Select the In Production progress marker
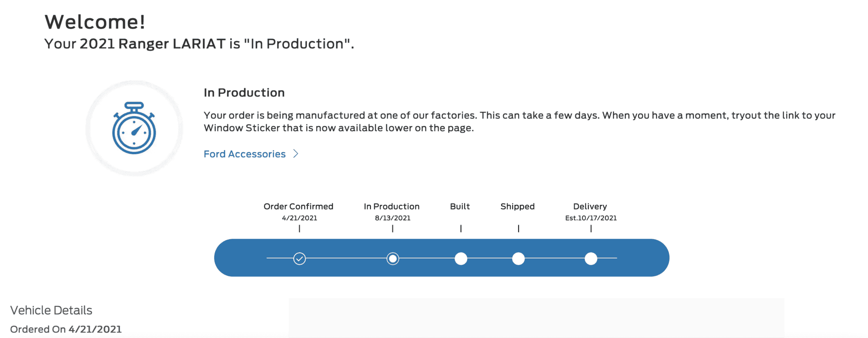The height and width of the screenshot is (338, 868). 393,259
